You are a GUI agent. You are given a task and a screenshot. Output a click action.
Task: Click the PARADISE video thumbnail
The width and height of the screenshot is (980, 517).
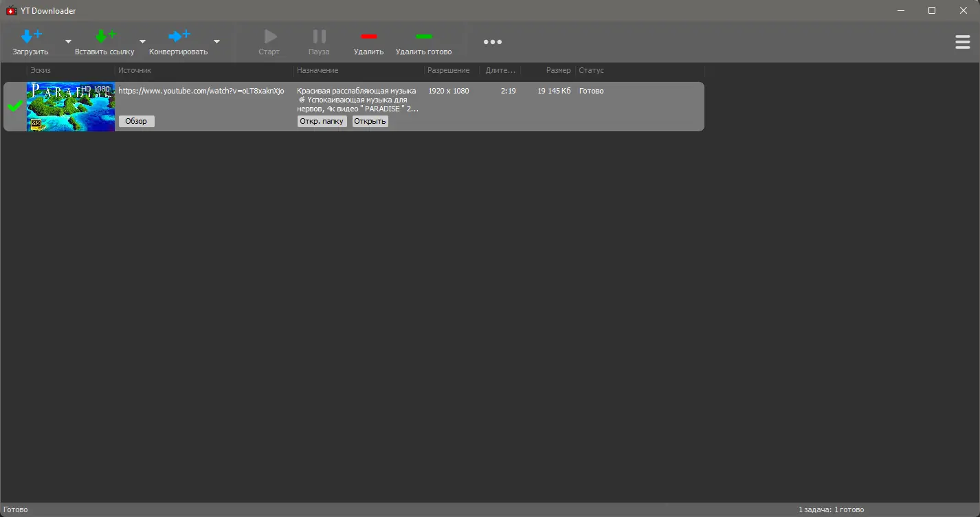71,107
